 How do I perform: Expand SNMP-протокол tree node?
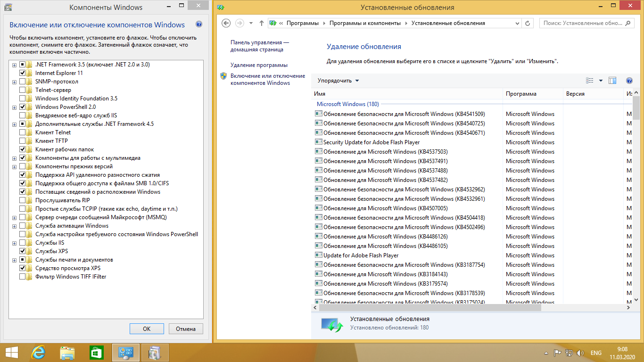click(14, 82)
